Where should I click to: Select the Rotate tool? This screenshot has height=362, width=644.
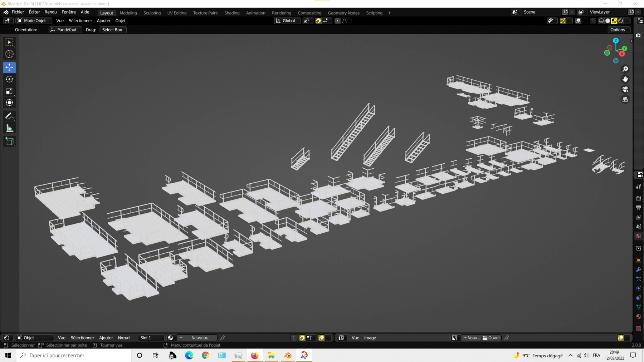pos(9,79)
